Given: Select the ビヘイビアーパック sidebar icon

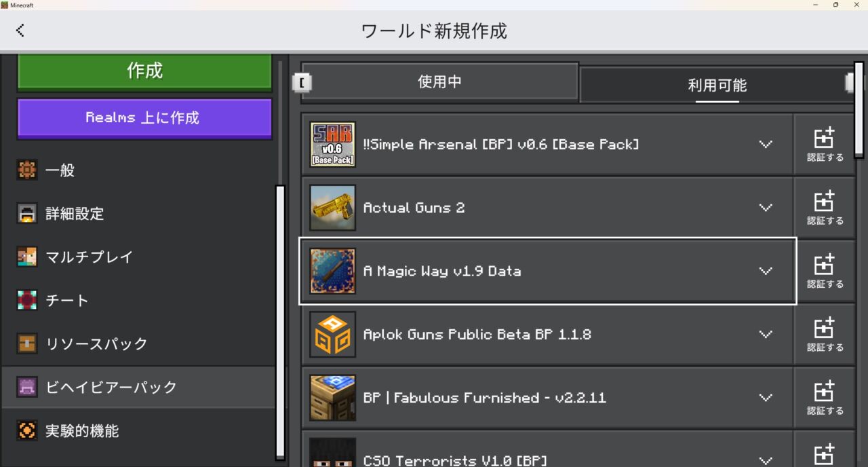Looking at the screenshot, I should pos(26,387).
